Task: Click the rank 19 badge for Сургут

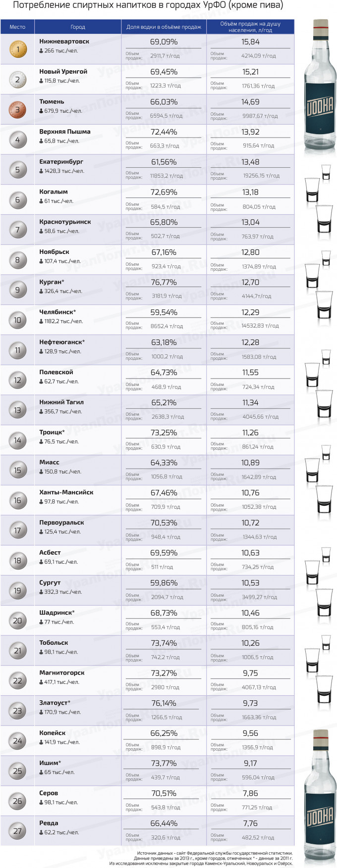Action: [x=17, y=590]
